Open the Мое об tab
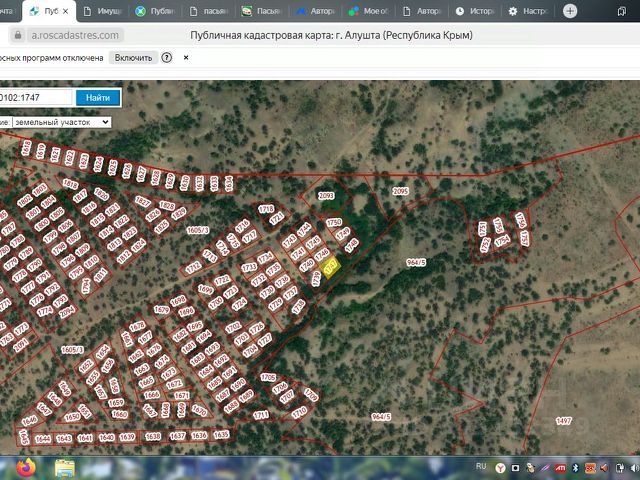The width and height of the screenshot is (640, 480). (x=368, y=11)
